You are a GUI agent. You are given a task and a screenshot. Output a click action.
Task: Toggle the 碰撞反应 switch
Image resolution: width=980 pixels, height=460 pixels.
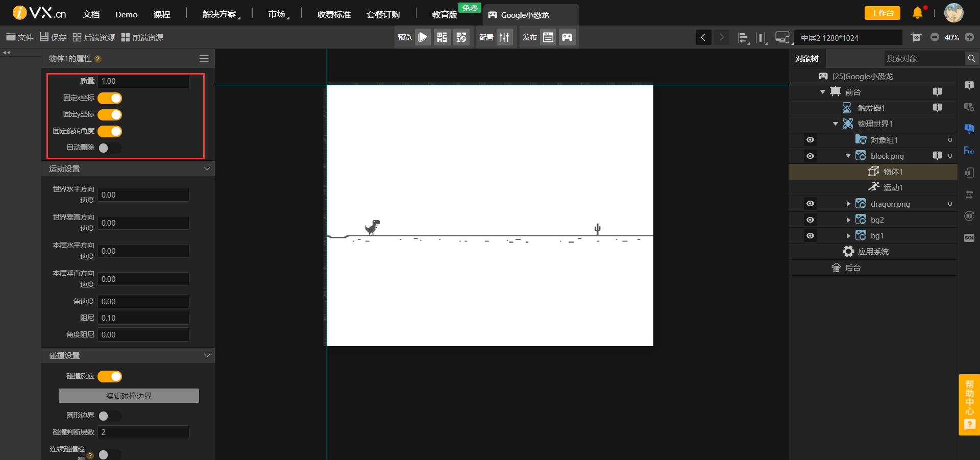(110, 376)
